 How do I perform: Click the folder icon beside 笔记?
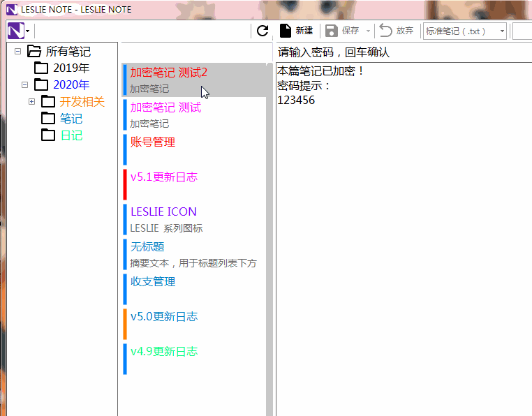click(48, 119)
